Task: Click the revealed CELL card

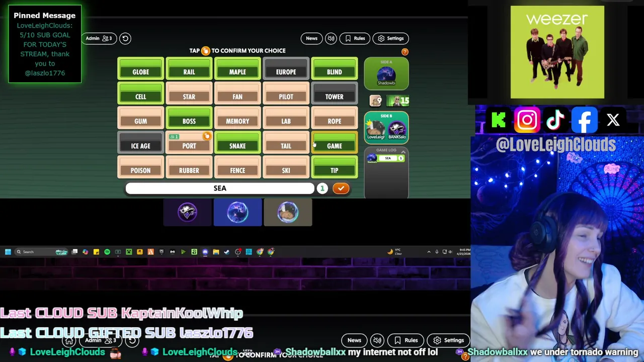Action: point(141,95)
